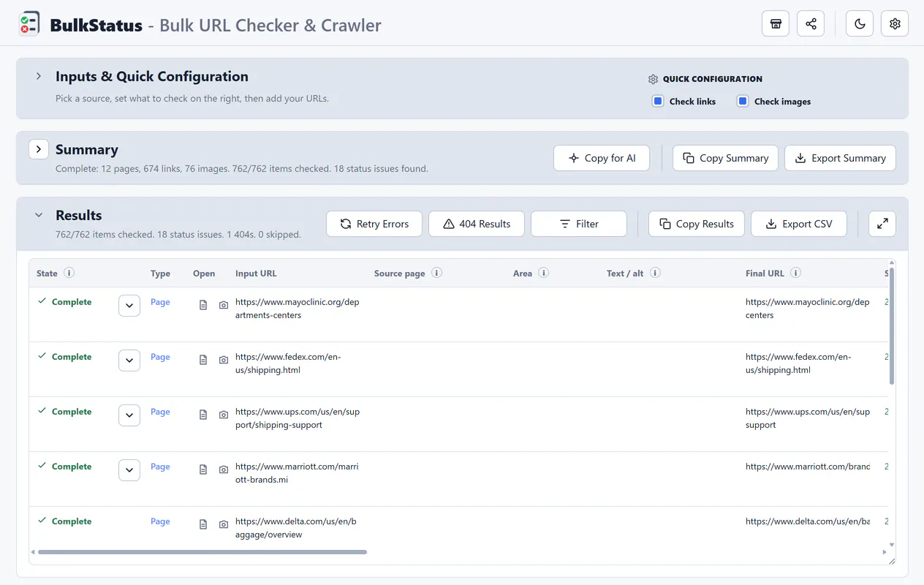This screenshot has width=924, height=585.
Task: Click camera icon for fedex row
Action: [x=224, y=360]
